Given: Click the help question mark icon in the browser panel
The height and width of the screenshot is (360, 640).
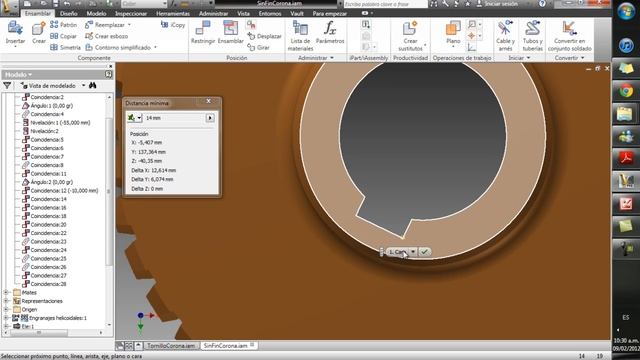Looking at the screenshot, I should pos(108,74).
